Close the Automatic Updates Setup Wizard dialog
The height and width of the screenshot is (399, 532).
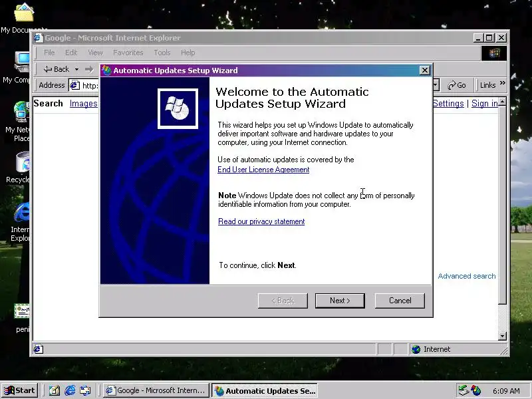(x=424, y=70)
